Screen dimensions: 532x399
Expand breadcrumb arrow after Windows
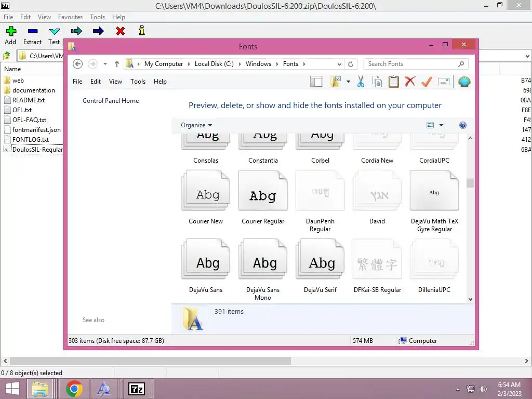[277, 64]
